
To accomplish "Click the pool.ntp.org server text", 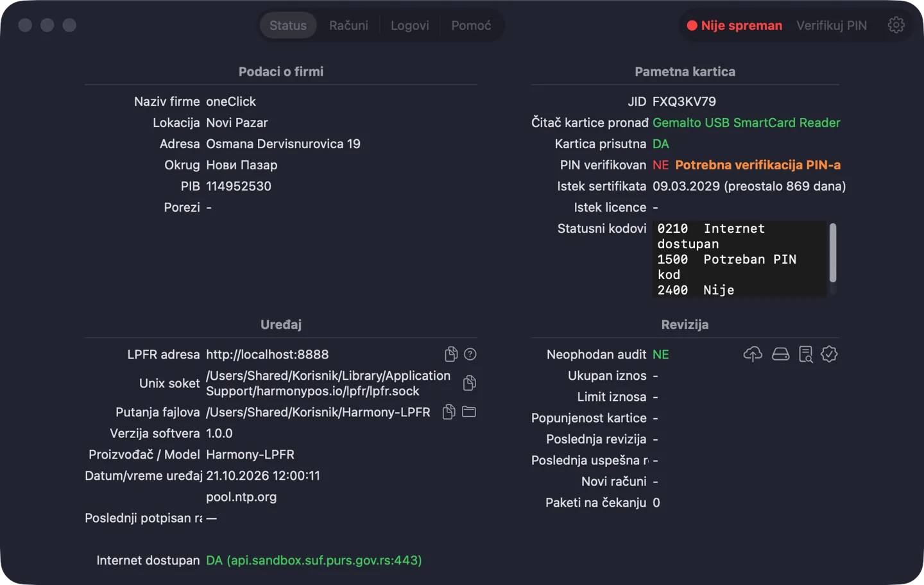I will [x=241, y=496].
